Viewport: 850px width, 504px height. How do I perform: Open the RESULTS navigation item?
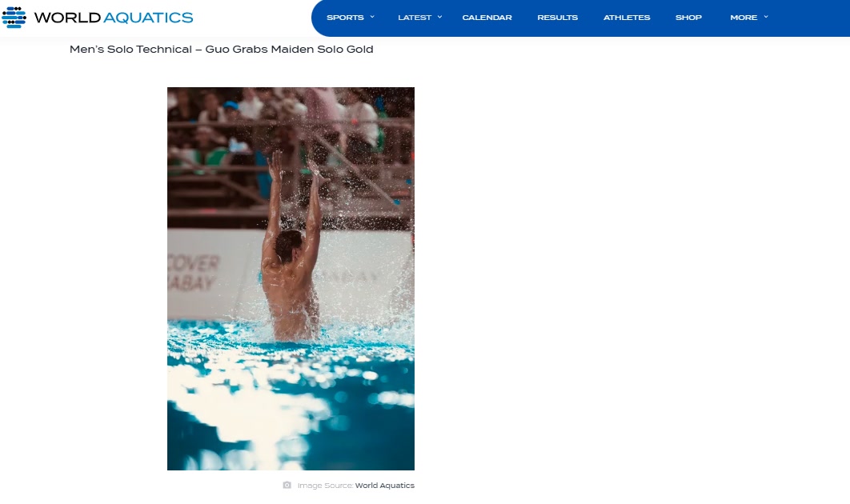557,18
